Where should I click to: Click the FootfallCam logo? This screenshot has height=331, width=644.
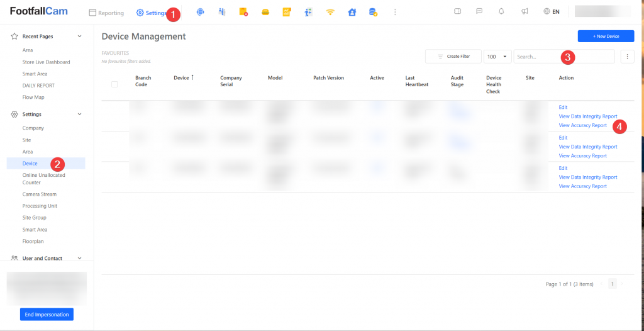pyautogui.click(x=39, y=11)
